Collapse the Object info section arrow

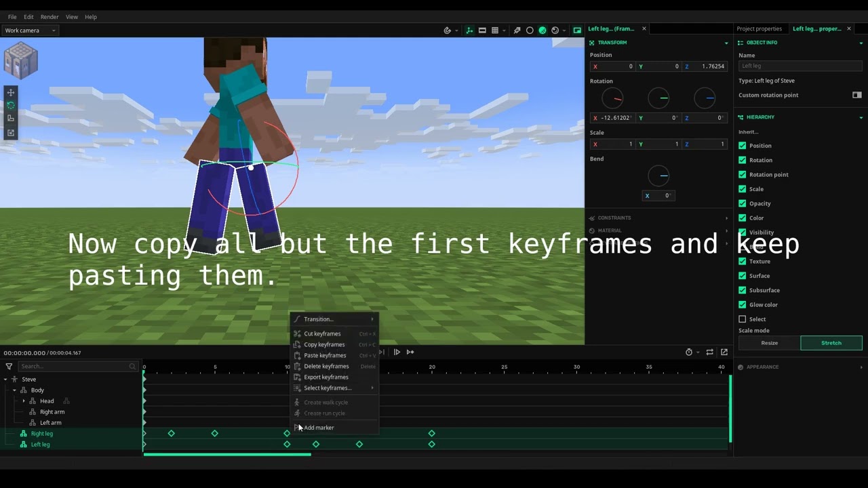(862, 43)
